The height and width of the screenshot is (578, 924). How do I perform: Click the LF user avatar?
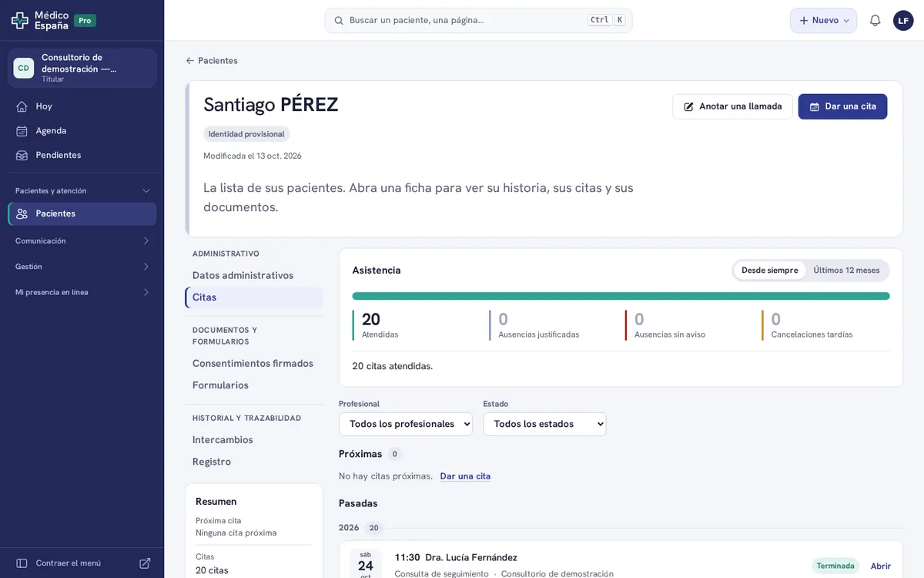click(x=903, y=21)
